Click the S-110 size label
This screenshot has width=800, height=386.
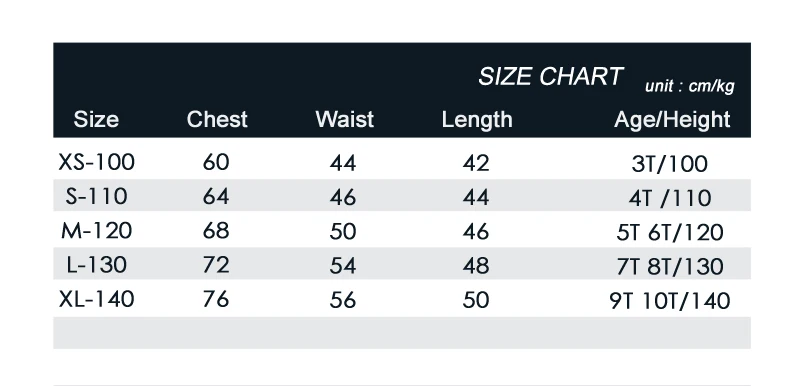pos(96,196)
